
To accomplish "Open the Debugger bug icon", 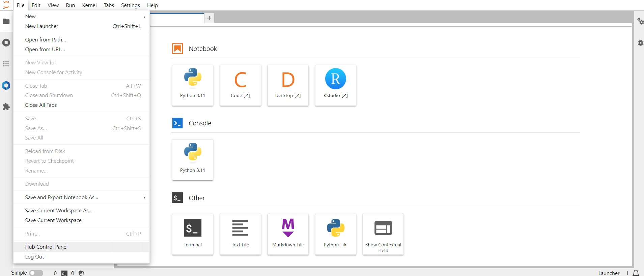I will [640, 43].
